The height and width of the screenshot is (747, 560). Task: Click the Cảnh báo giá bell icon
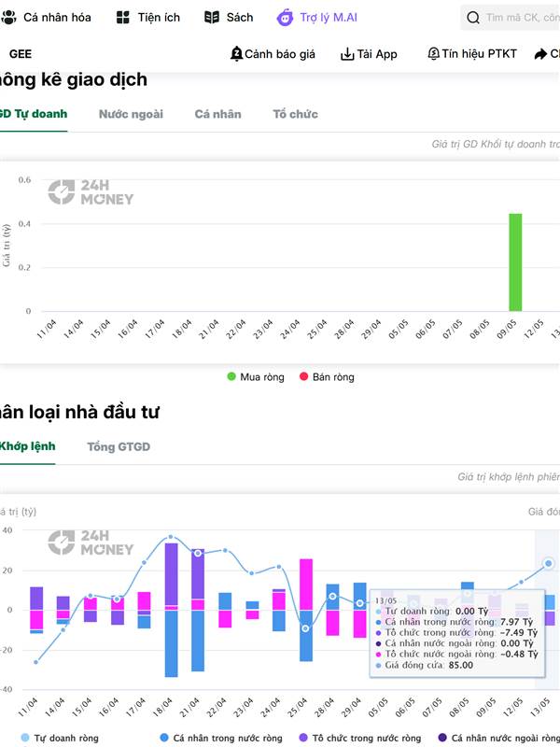click(236, 54)
